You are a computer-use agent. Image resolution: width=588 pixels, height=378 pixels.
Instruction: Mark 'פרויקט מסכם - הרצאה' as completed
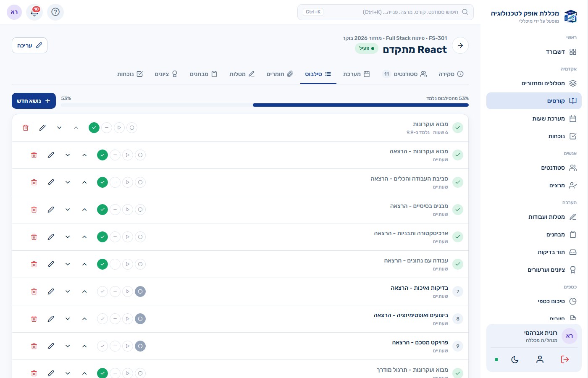click(102, 346)
